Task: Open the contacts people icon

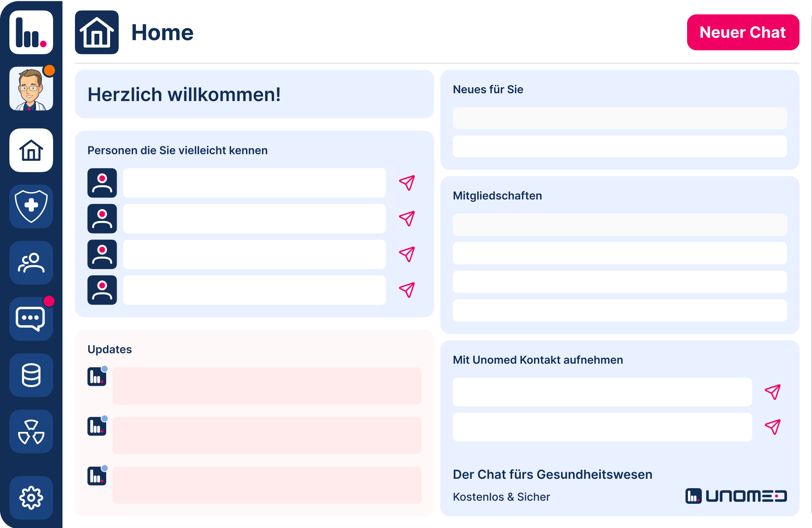Action: (31, 263)
